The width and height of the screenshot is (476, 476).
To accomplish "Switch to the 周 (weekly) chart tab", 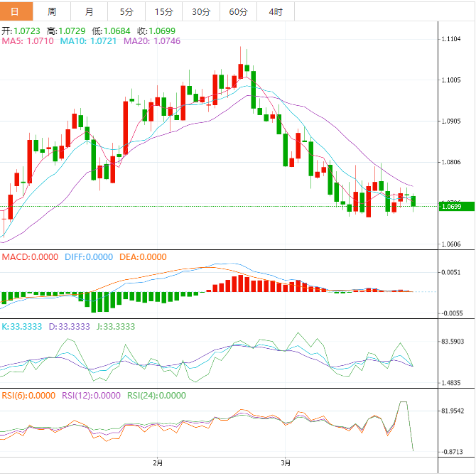I will tap(52, 11).
